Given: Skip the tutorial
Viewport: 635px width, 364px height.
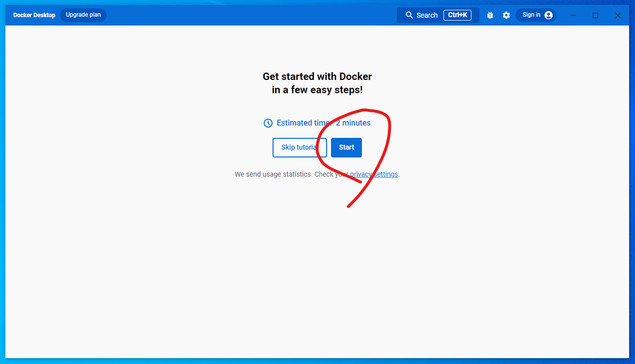Looking at the screenshot, I should [300, 148].
